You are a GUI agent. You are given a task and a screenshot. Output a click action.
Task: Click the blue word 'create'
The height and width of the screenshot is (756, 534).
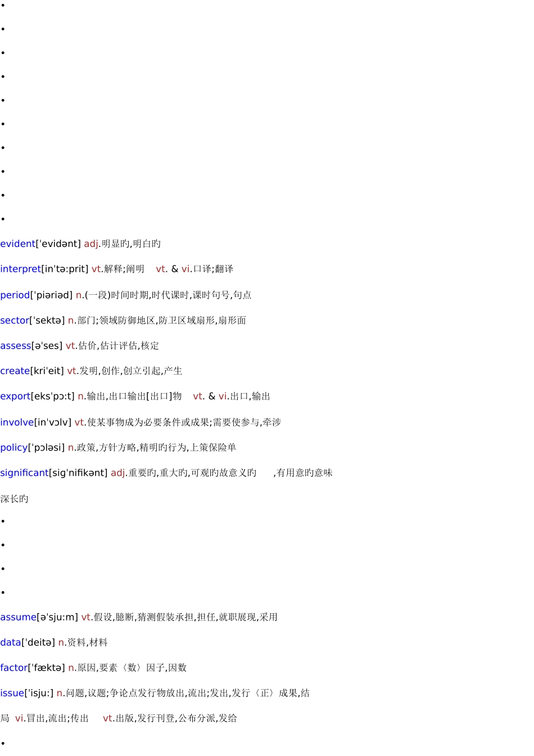pyautogui.click(x=15, y=371)
